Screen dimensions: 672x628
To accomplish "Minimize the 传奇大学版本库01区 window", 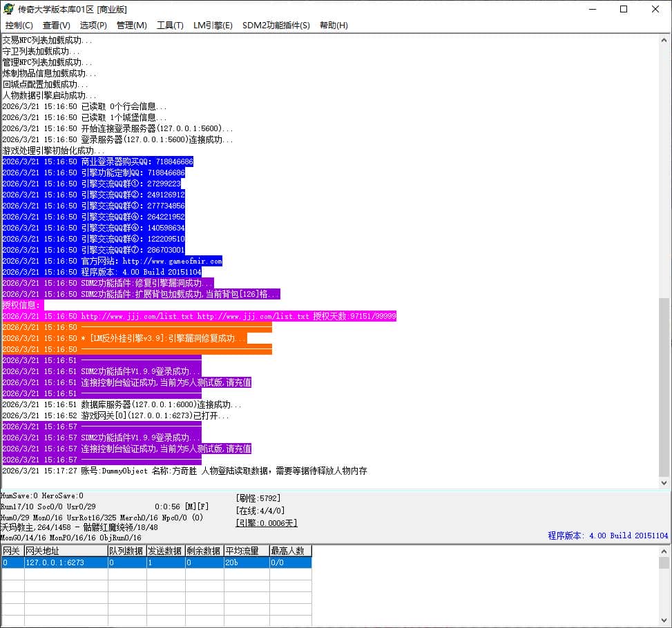I will pyautogui.click(x=593, y=9).
